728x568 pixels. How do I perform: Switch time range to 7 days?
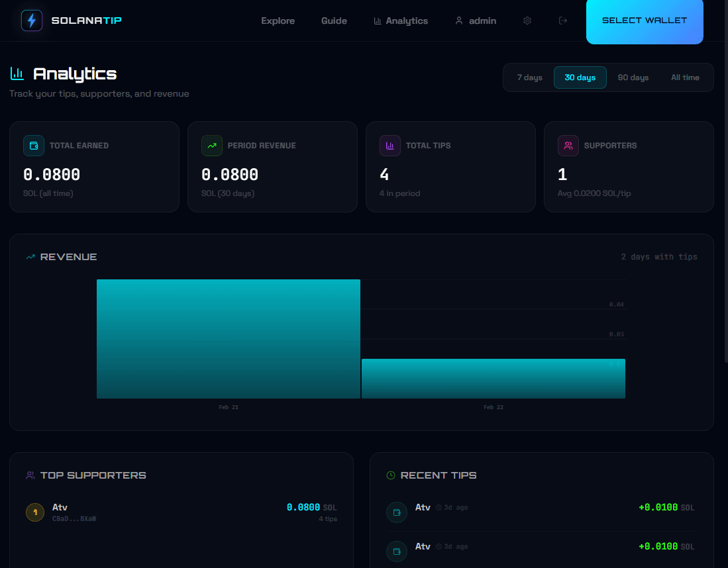529,77
